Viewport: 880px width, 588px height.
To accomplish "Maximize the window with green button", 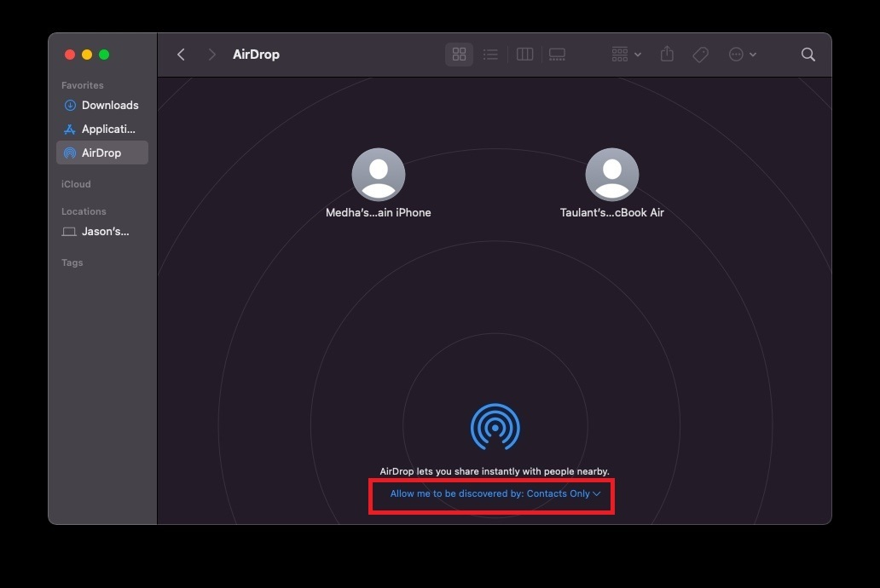I will pos(104,55).
